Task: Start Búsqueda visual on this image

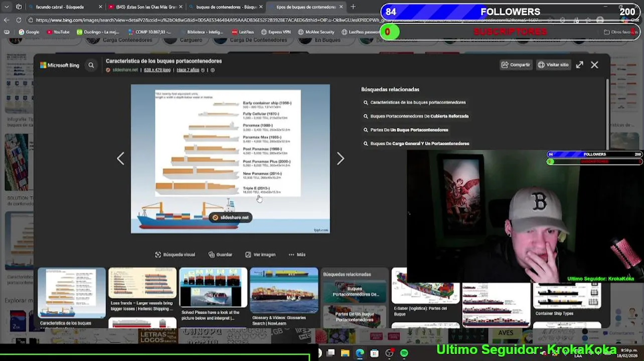Action: click(175, 255)
